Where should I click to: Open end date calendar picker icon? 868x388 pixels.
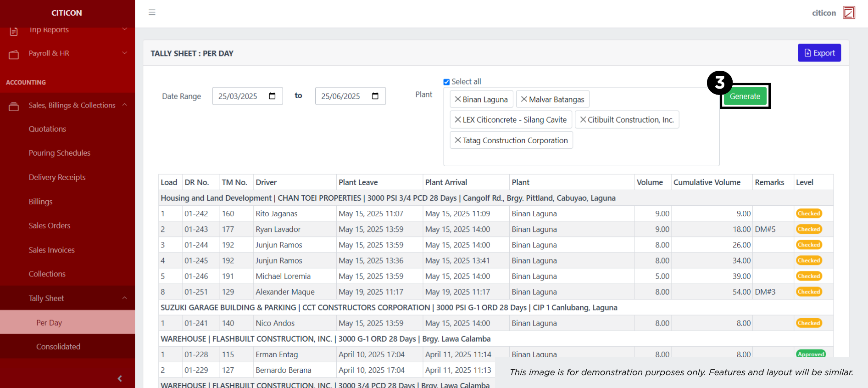pos(375,96)
